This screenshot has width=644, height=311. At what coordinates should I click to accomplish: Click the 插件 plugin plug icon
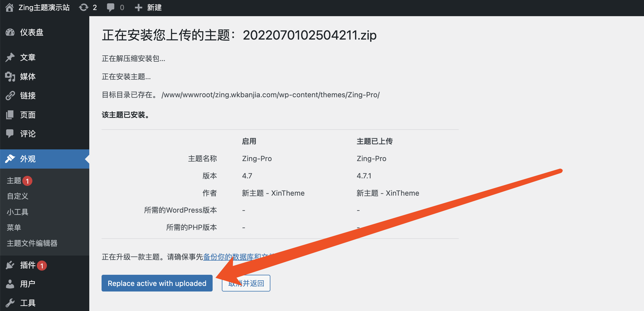click(x=10, y=265)
